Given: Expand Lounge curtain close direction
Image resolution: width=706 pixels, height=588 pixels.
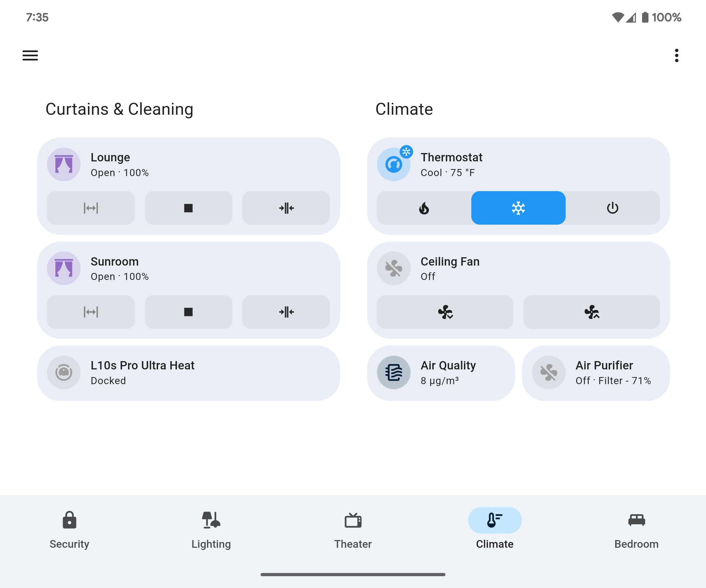Looking at the screenshot, I should point(286,208).
